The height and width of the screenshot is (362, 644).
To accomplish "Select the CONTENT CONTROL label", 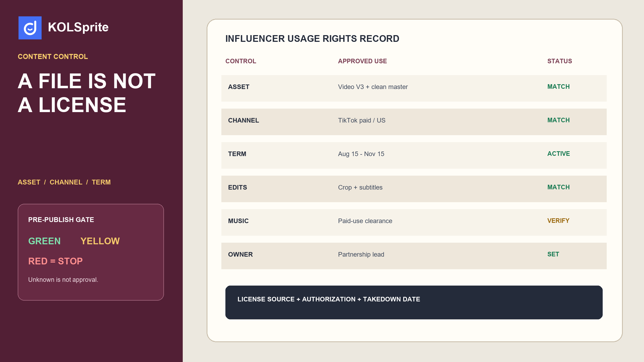I will 53,57.
